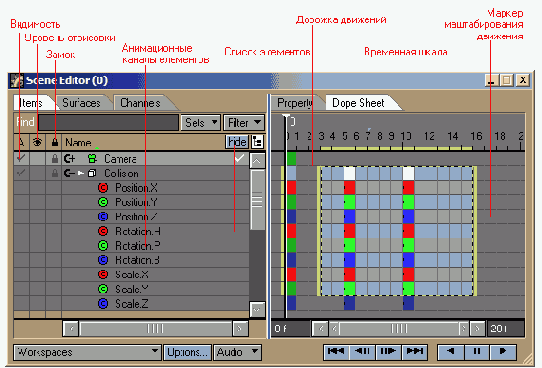Image resolution: width=542 pixels, height=368 pixels.
Task: Open the Channels tab
Action: (140, 103)
